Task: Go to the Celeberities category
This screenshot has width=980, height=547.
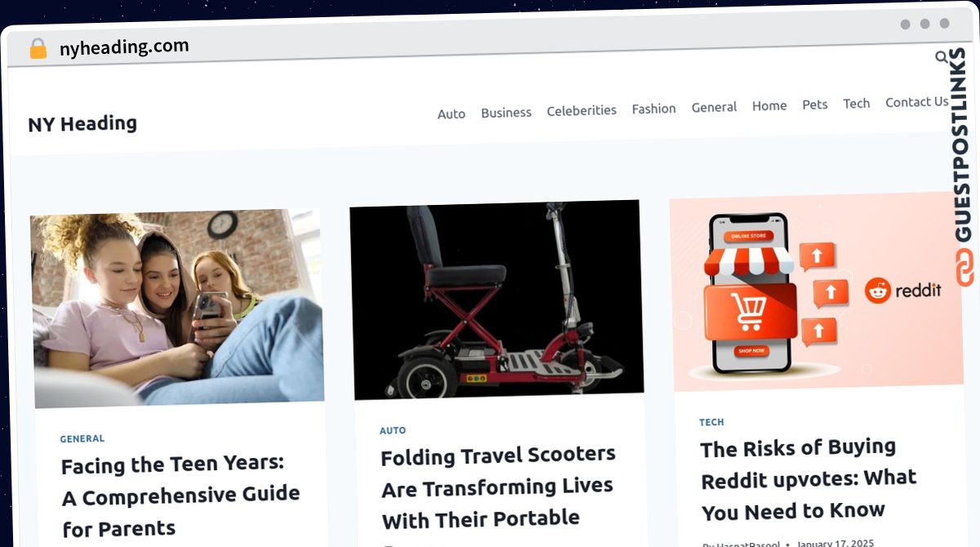Action: click(x=581, y=110)
